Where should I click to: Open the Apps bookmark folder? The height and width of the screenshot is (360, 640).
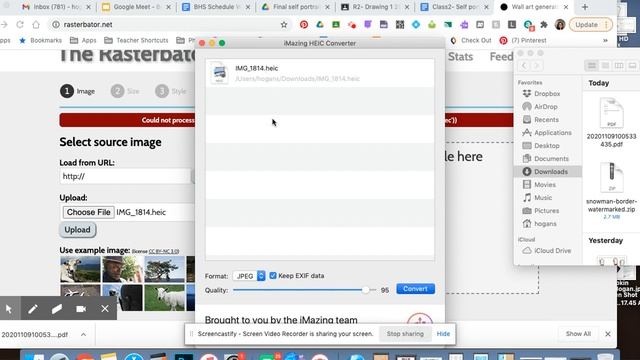click(83, 40)
